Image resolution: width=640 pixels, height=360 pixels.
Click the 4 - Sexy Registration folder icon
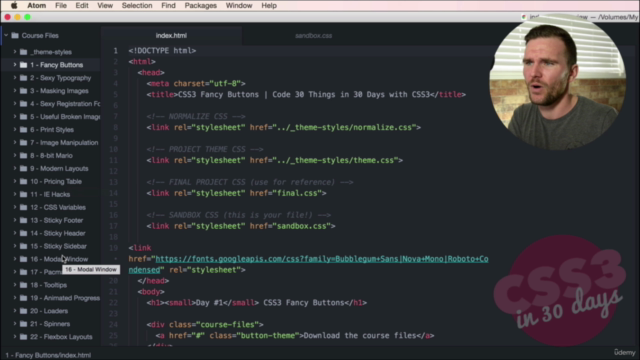(23, 104)
